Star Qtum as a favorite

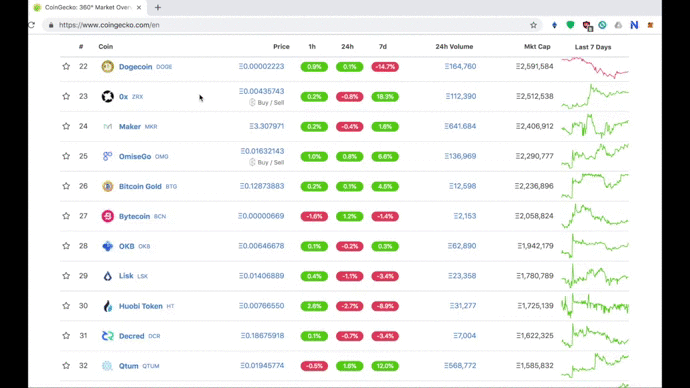(66, 366)
